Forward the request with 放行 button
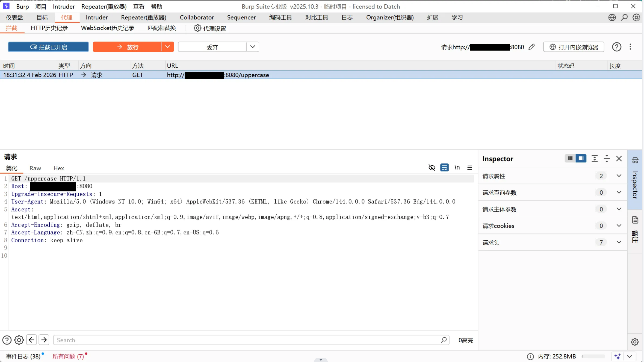Screen dimensions: 644x362 tap(127, 47)
